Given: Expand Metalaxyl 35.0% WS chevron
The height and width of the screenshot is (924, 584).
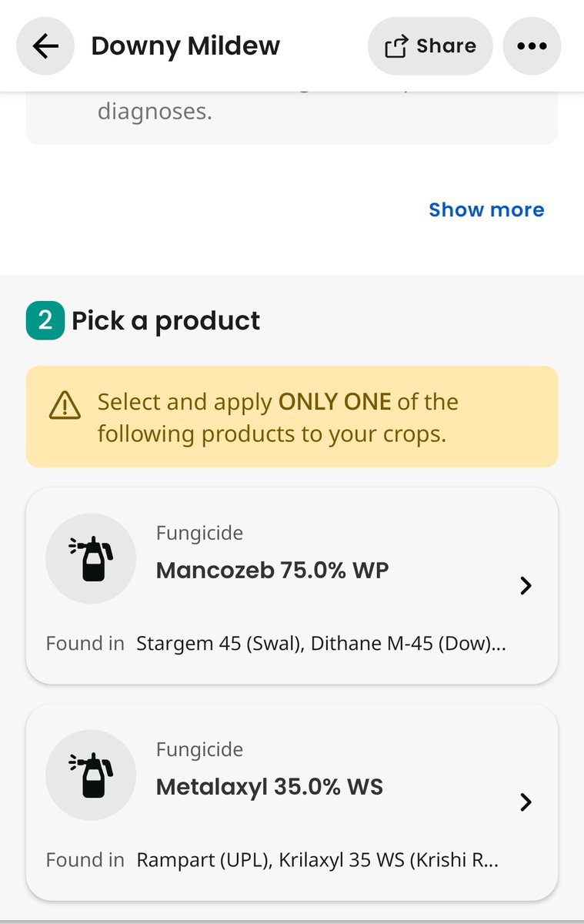Looking at the screenshot, I should pos(526,802).
